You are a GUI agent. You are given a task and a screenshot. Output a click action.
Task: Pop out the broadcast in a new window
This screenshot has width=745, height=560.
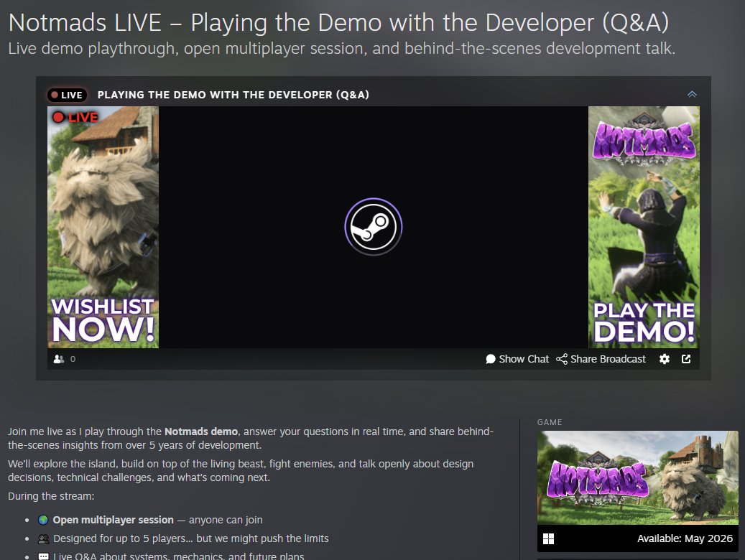tap(686, 359)
